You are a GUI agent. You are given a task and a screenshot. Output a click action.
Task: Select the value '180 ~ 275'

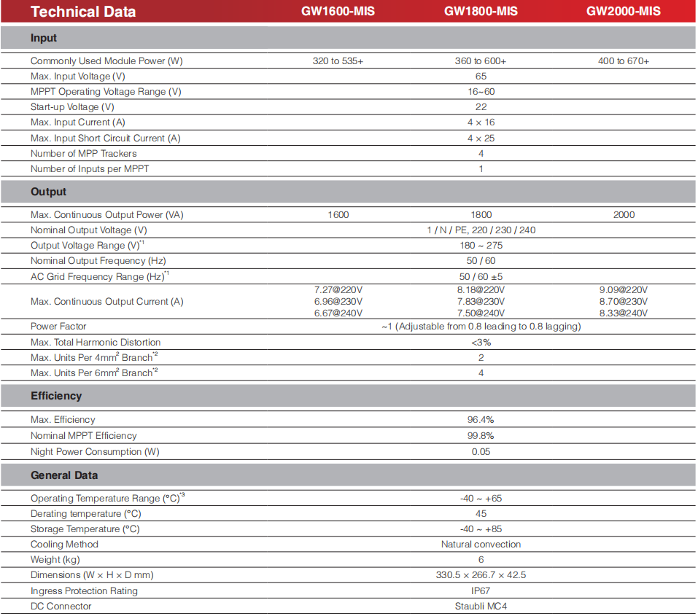coord(481,246)
